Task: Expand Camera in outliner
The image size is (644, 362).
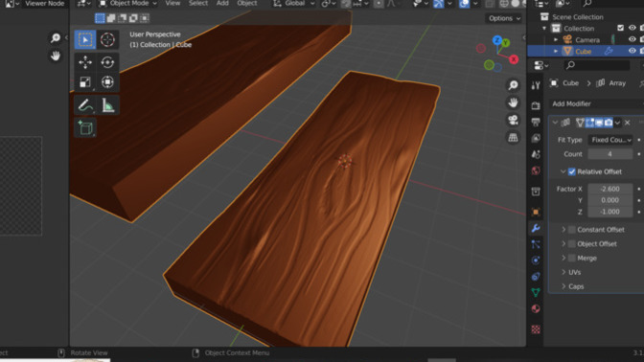Action: click(x=556, y=40)
